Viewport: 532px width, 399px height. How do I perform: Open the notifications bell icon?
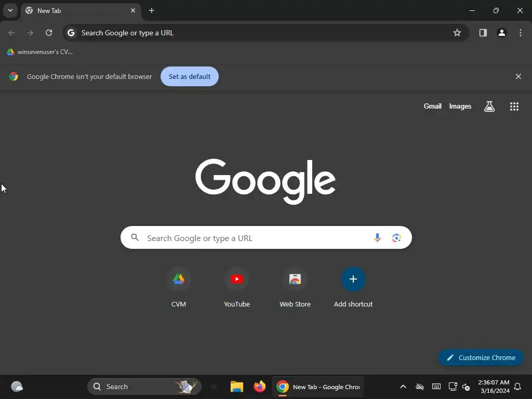point(517,387)
